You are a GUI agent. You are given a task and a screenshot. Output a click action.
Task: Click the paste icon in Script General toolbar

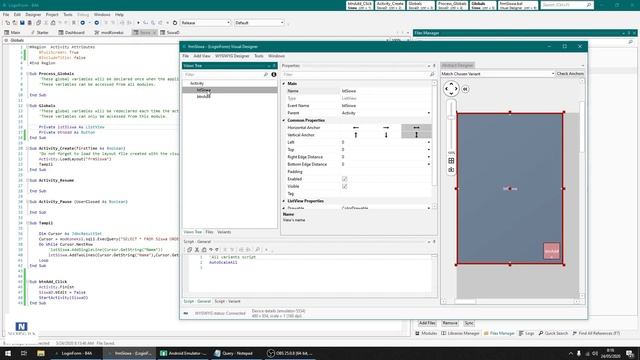(204, 250)
